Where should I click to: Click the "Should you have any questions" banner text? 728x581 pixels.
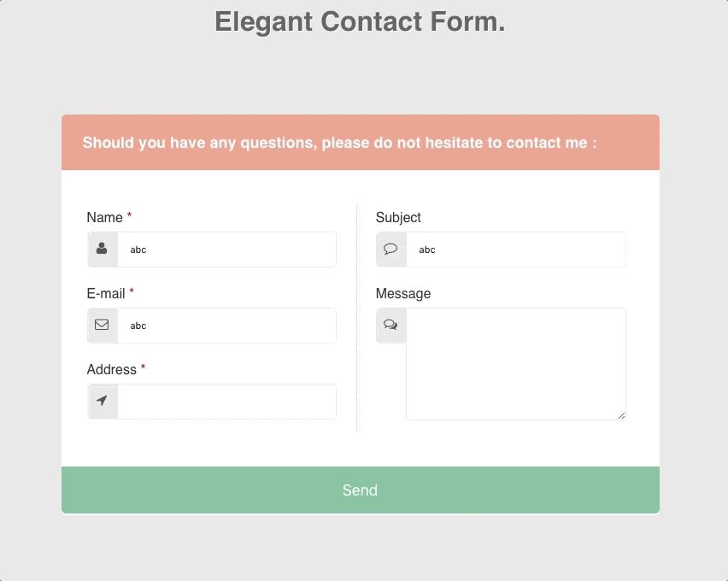tap(339, 143)
